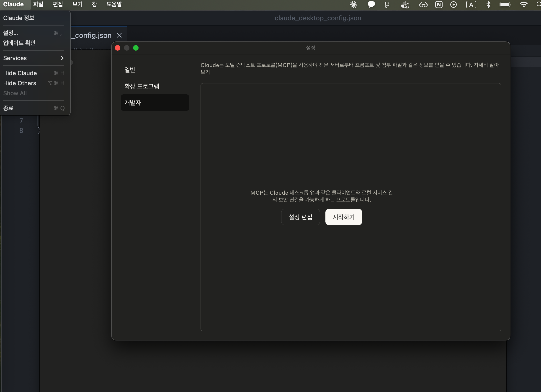The height and width of the screenshot is (392, 541).
Task: Close the config.json editor tab
Action: (x=119, y=35)
